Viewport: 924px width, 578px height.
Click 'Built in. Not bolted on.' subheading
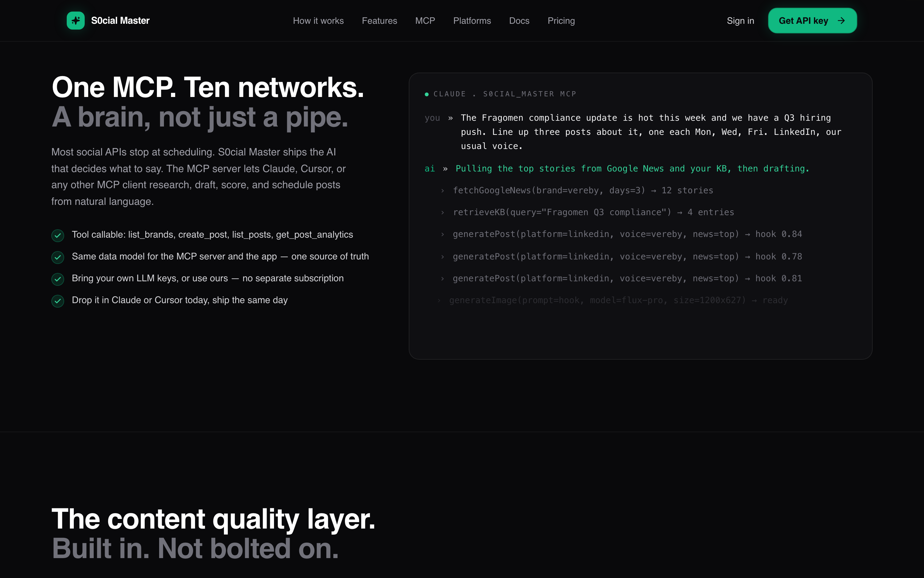(x=195, y=548)
